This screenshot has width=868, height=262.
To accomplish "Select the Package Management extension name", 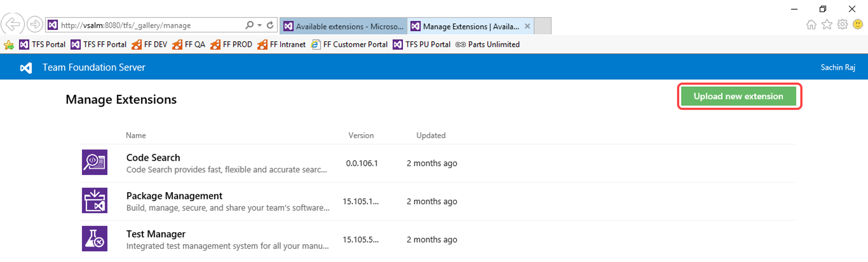I will [x=174, y=196].
